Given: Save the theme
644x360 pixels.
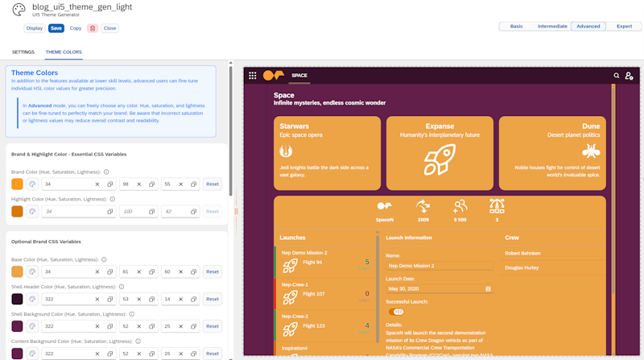Looking at the screenshot, I should pyautogui.click(x=56, y=28).
